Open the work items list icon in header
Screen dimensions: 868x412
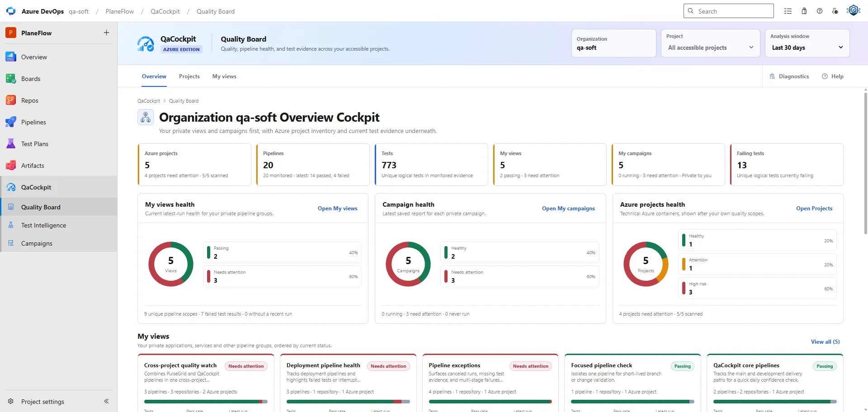tap(788, 11)
